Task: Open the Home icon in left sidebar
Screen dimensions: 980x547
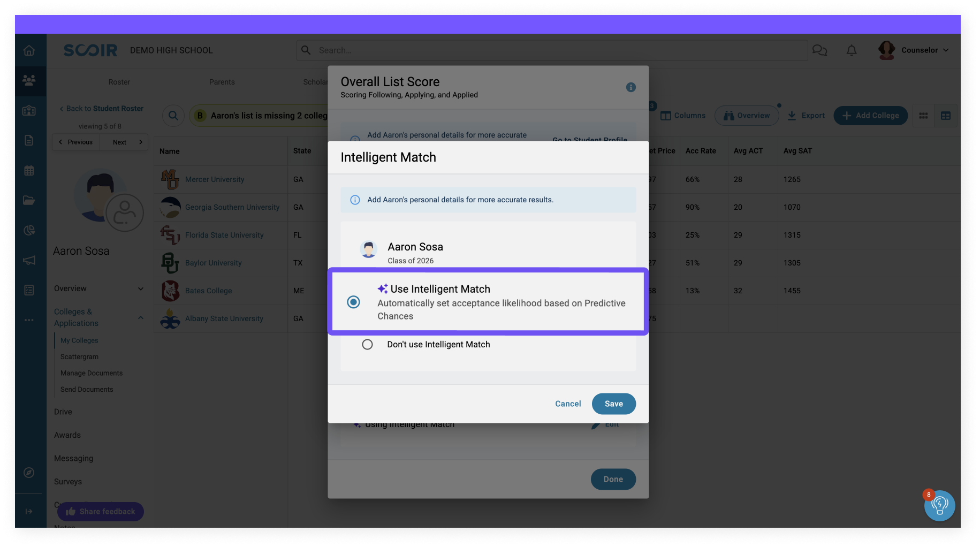Action: pyautogui.click(x=29, y=50)
